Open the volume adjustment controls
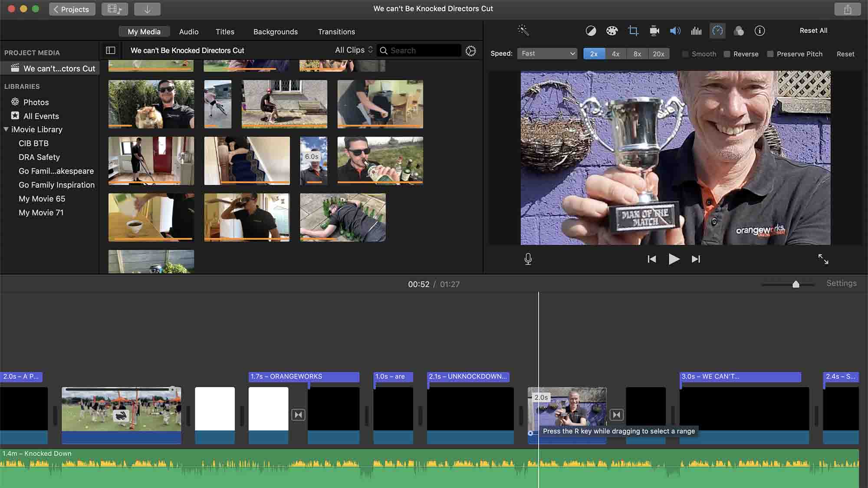The height and width of the screenshot is (488, 868). click(675, 31)
